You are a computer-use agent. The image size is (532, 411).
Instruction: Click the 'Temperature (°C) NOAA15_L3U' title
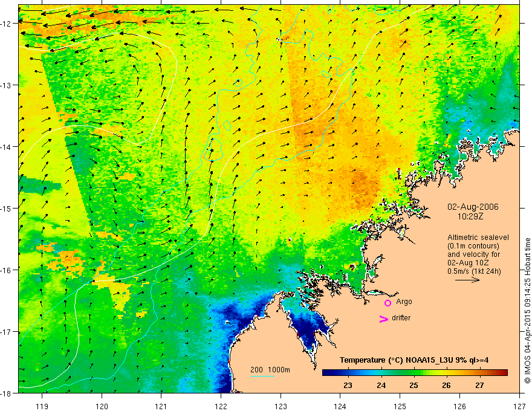coord(397,360)
